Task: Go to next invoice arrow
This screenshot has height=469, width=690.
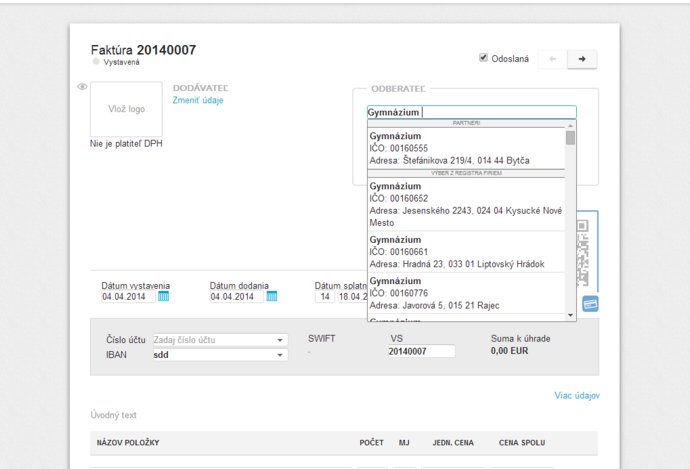Action: point(582,59)
